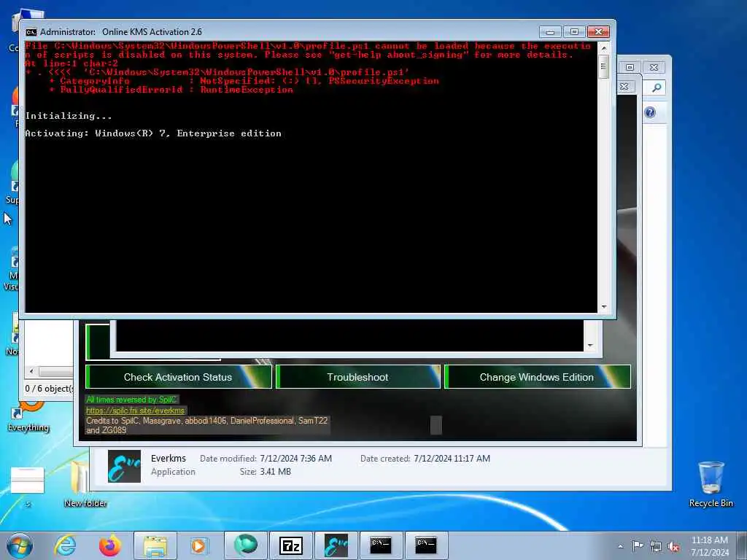Viewport: 747px width, 560px height.
Task: Click the teal round app taskbar icon
Action: pyautogui.click(x=245, y=545)
